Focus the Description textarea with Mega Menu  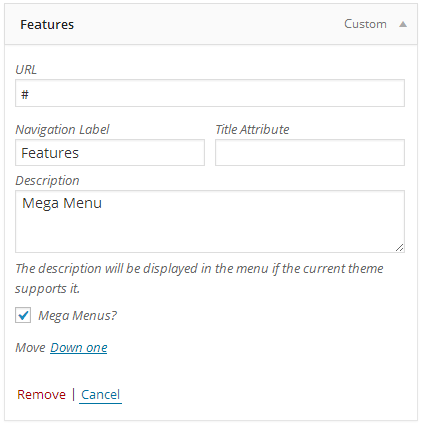(x=210, y=221)
